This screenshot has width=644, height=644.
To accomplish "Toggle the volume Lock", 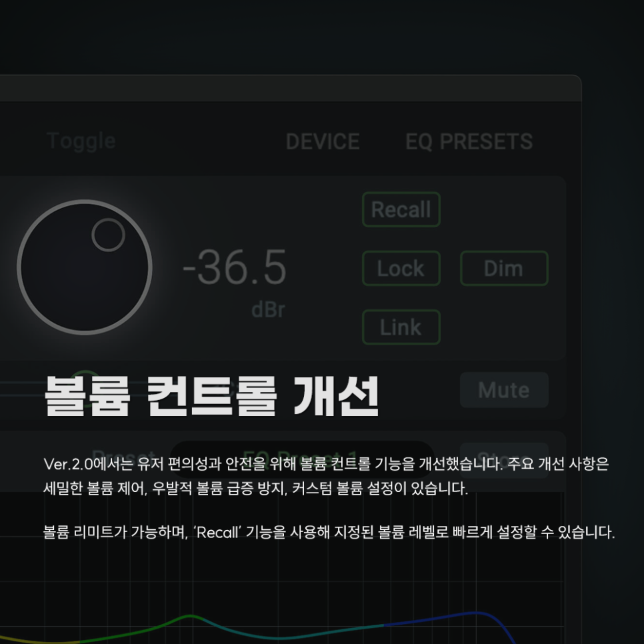I will pos(401,268).
